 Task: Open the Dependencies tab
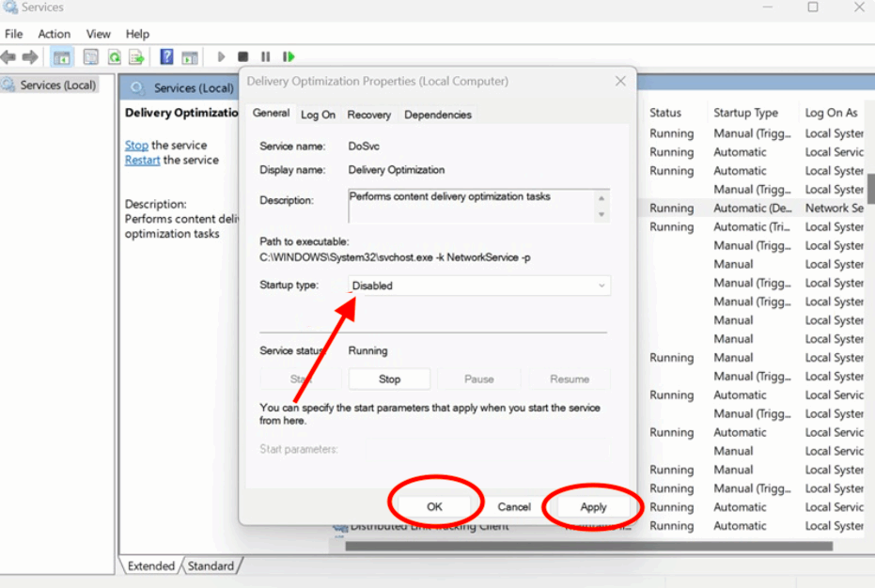click(x=437, y=115)
